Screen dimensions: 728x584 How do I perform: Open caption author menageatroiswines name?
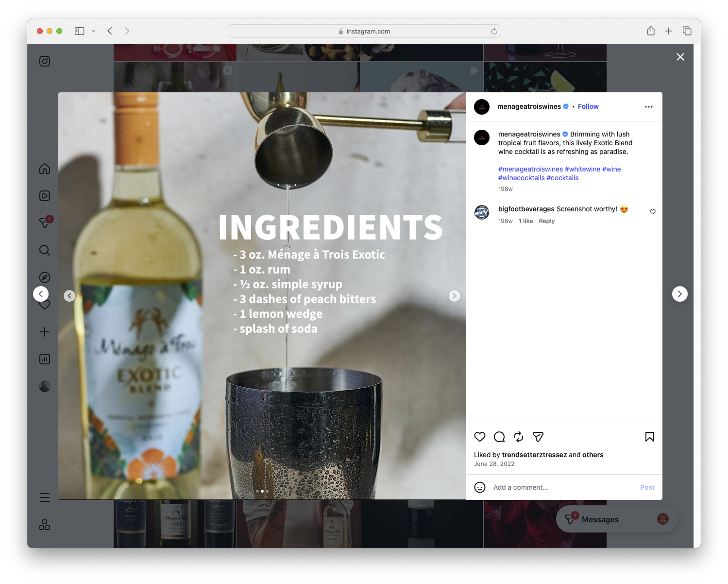coord(529,134)
